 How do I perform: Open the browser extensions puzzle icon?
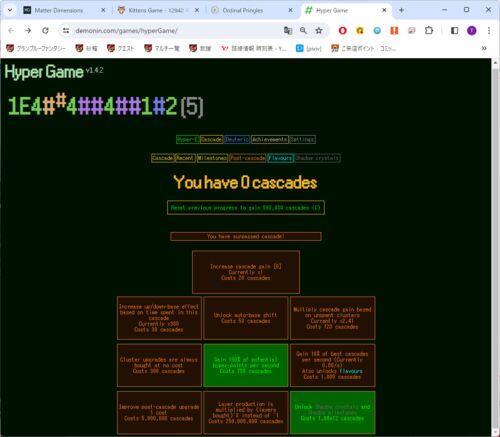tap(429, 31)
